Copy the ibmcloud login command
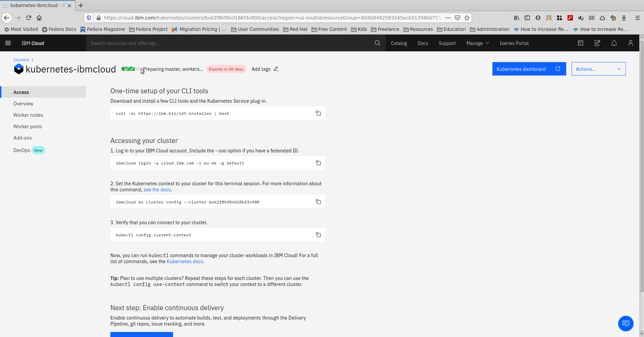This screenshot has height=337, width=644. [x=318, y=163]
